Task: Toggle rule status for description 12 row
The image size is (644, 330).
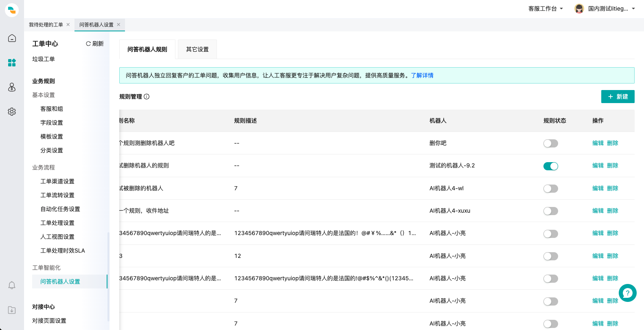Action: pos(550,256)
